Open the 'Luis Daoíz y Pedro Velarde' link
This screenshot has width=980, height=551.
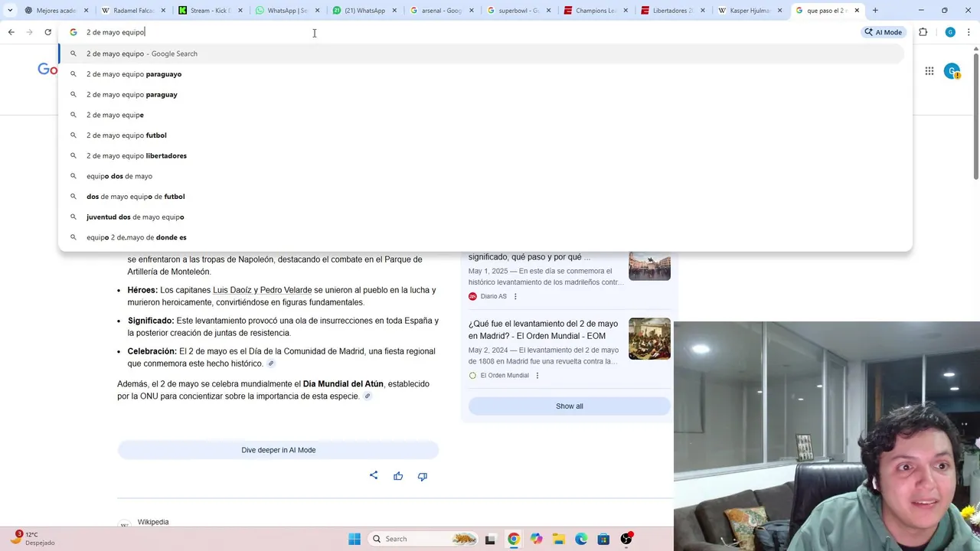click(263, 290)
